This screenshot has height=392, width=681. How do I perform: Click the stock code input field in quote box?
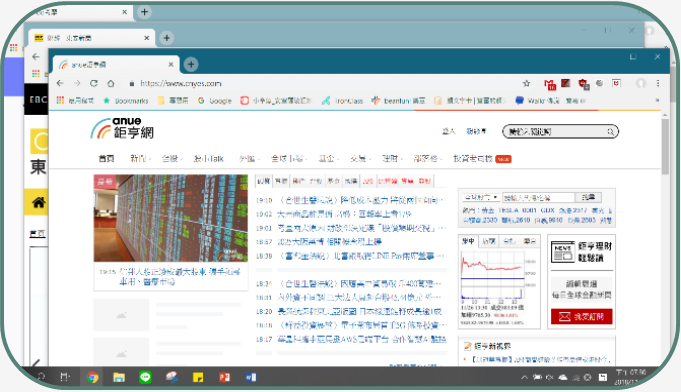[x=538, y=198]
